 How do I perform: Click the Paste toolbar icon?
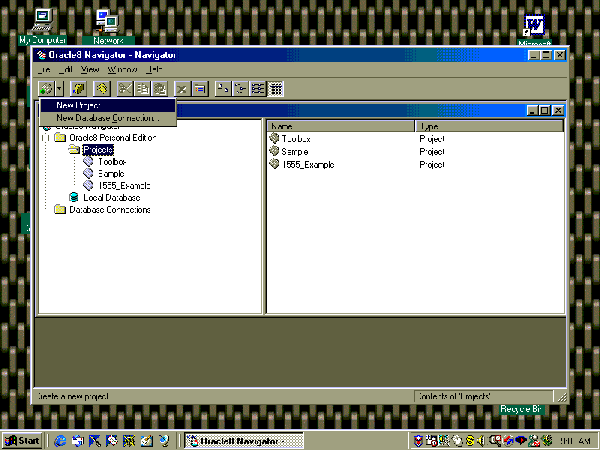tap(160, 89)
